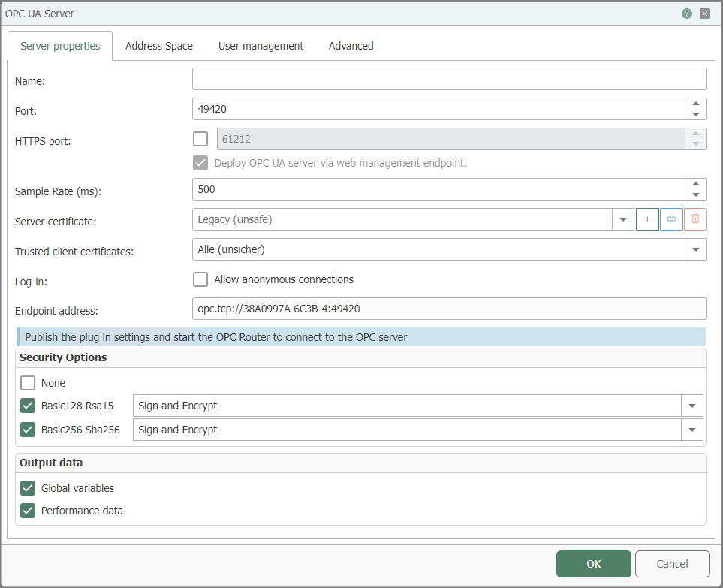Enable the HTTPS port checkbox

click(x=200, y=139)
